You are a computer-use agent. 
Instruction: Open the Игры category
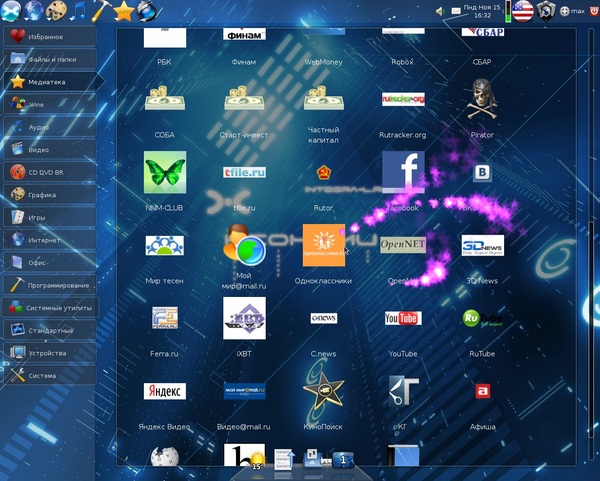(x=50, y=217)
